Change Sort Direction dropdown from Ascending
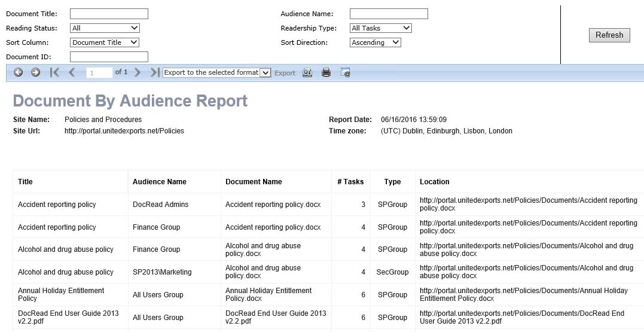644x332 pixels. pyautogui.click(x=375, y=42)
